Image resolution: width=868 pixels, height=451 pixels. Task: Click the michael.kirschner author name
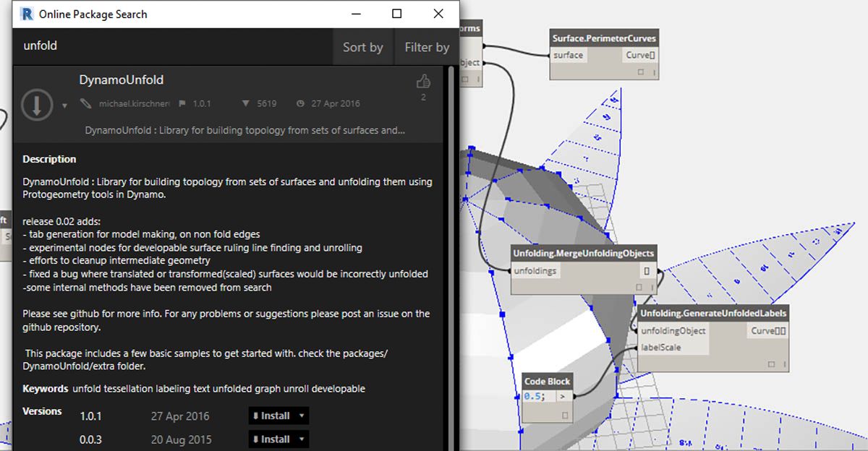point(134,104)
